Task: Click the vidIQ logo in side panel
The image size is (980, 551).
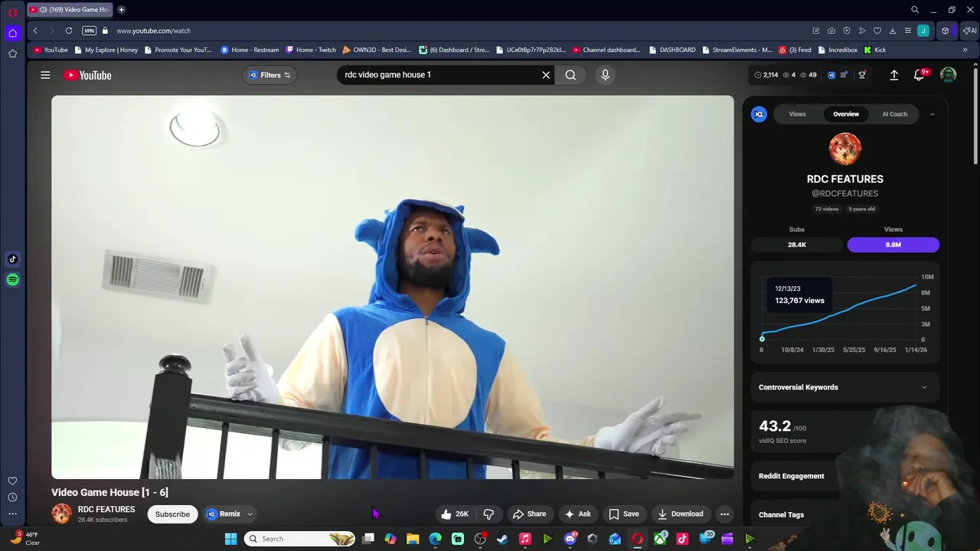Action: coord(759,114)
